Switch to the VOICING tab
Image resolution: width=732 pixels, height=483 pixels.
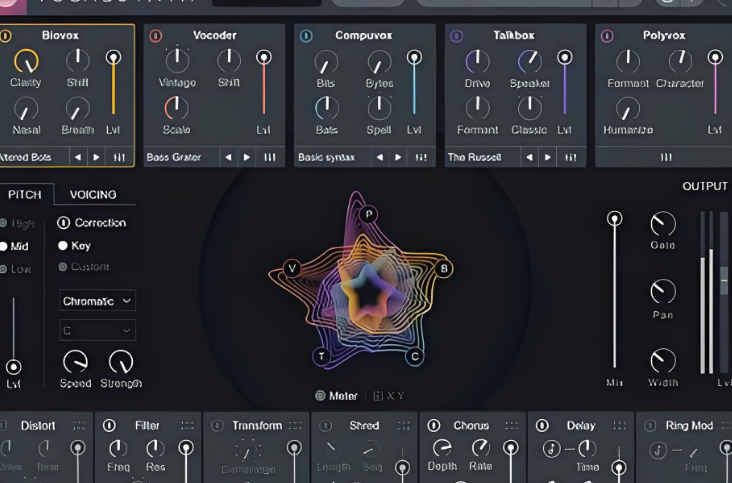point(93,195)
